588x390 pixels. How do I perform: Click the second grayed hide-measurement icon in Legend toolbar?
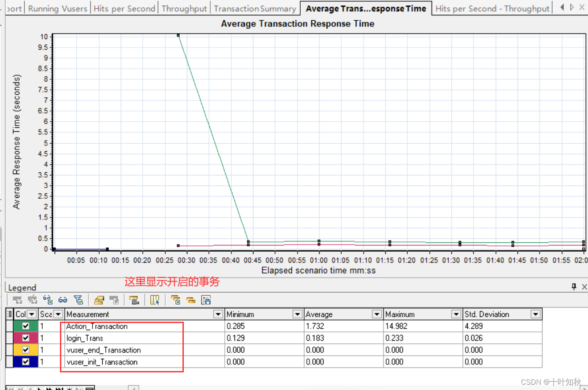(x=33, y=300)
